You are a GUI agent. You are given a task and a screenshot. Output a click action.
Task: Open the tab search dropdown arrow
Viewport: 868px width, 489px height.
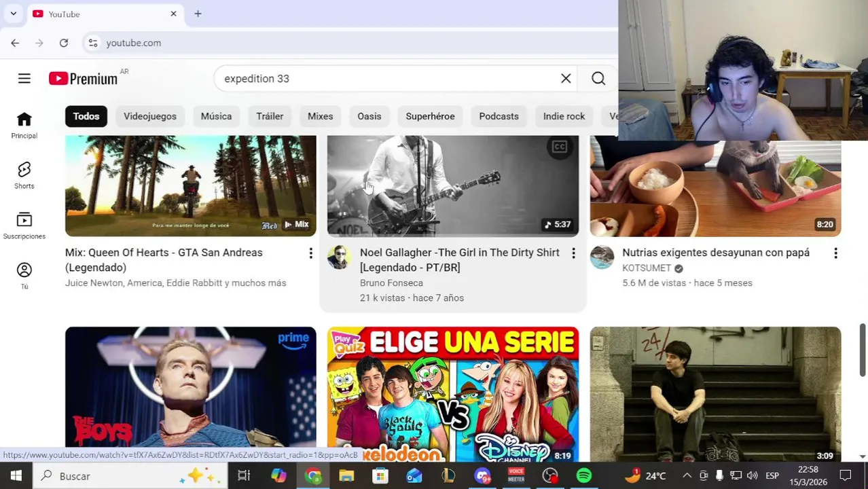[x=13, y=14]
